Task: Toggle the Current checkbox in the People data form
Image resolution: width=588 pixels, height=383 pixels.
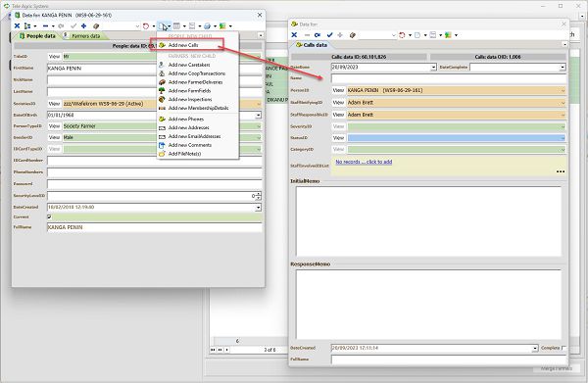Action: tap(49, 216)
